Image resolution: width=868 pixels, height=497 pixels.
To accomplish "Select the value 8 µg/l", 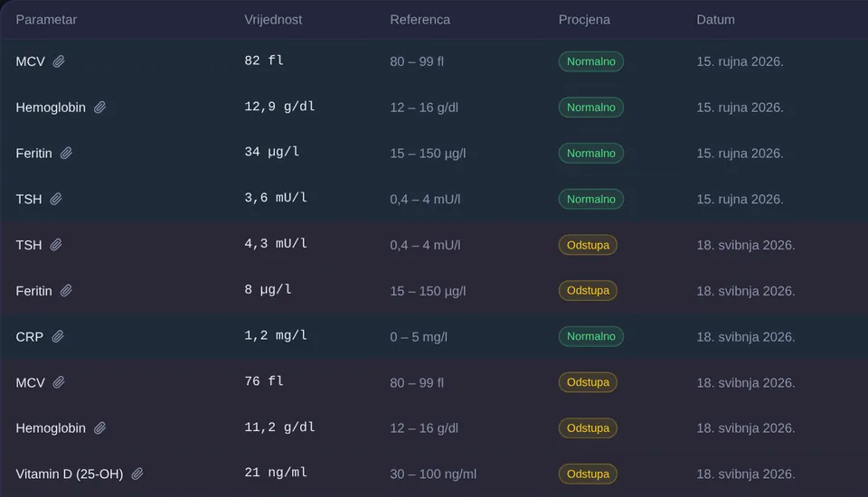I will 268,289.
